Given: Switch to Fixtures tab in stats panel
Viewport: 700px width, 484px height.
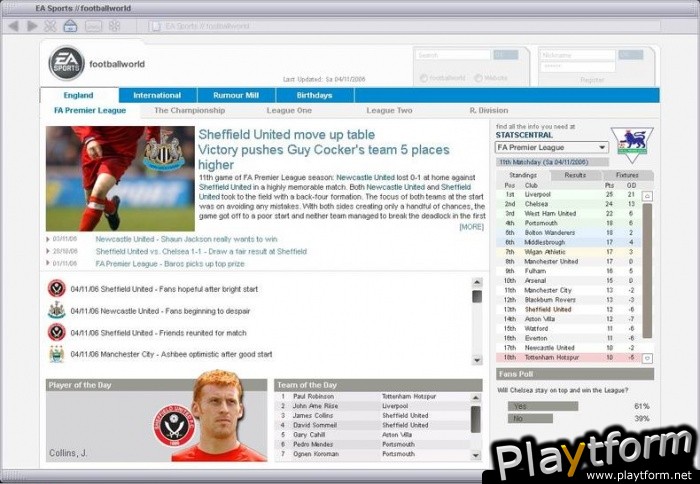Looking at the screenshot, I should [627, 175].
